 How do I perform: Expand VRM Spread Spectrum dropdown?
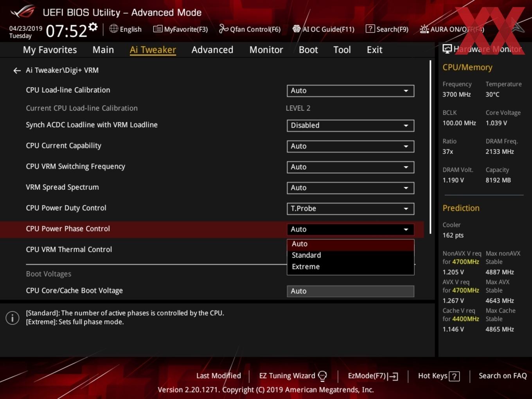click(350, 188)
